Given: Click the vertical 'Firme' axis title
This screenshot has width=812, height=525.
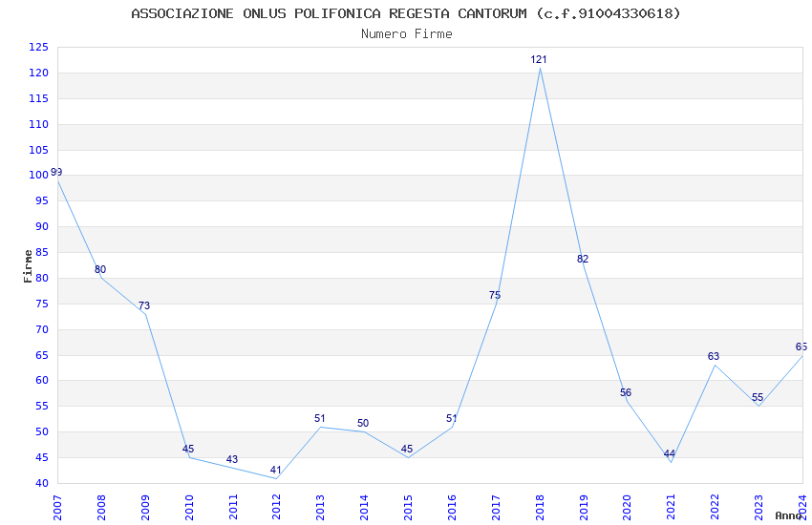Looking at the screenshot, I should (x=28, y=266).
